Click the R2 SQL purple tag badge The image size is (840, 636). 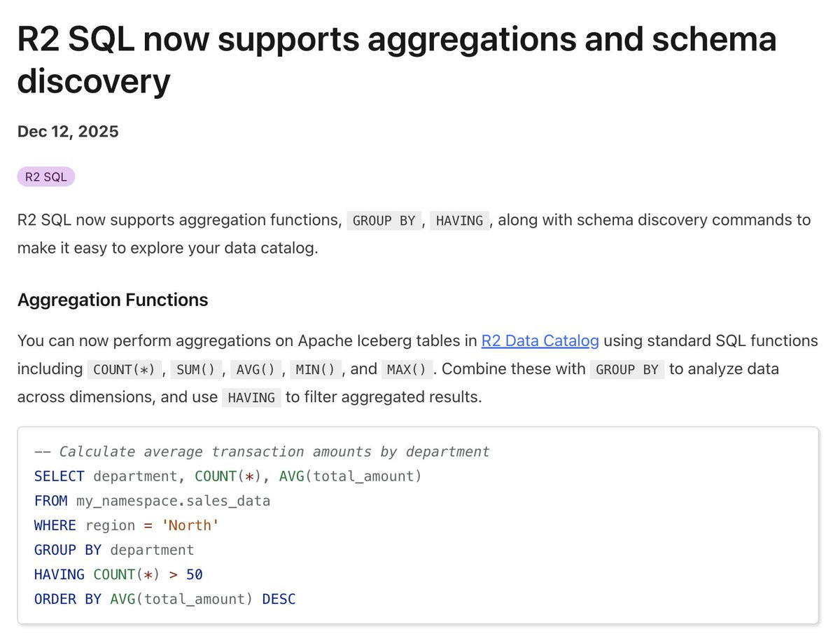tap(45, 177)
